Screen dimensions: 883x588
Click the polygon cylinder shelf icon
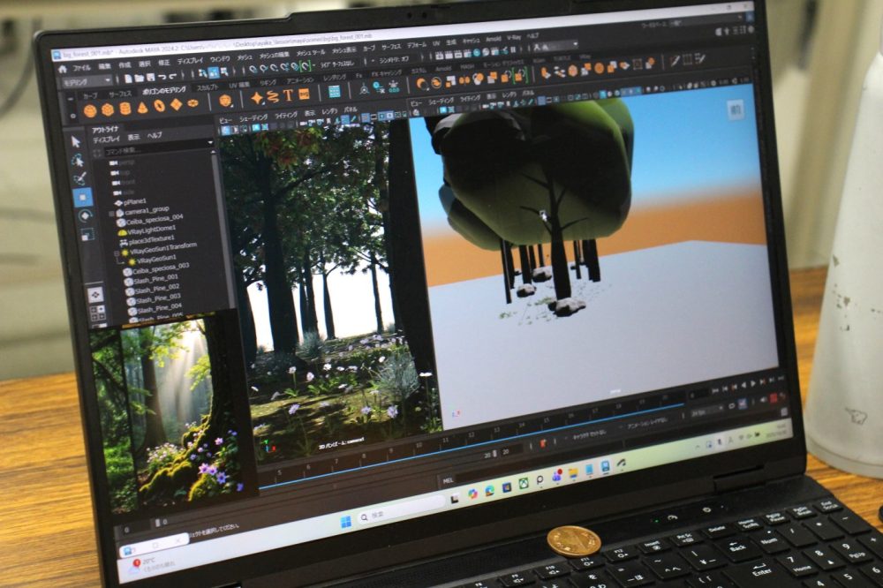click(125, 108)
